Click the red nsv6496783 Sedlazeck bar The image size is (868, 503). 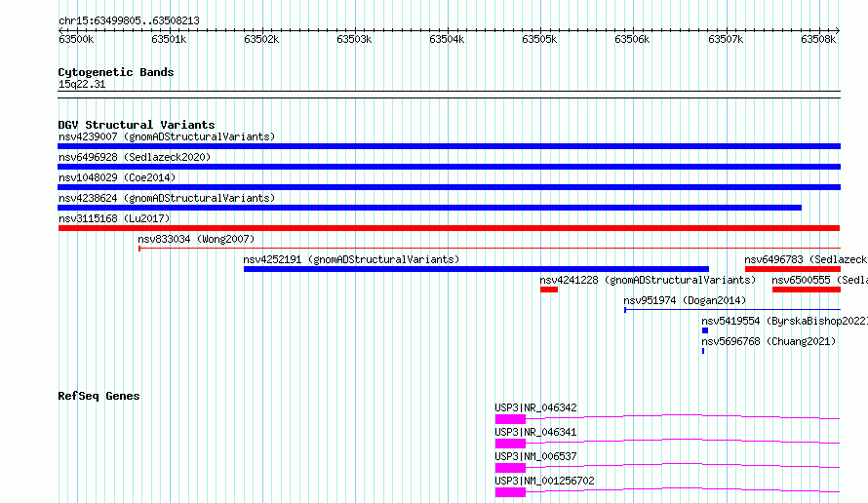[x=793, y=269]
